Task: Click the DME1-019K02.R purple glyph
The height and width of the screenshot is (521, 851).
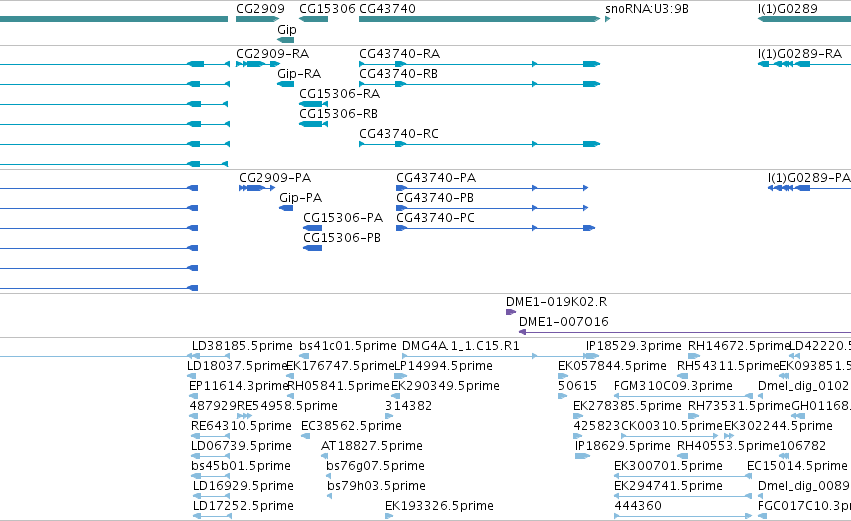Action: (x=511, y=312)
